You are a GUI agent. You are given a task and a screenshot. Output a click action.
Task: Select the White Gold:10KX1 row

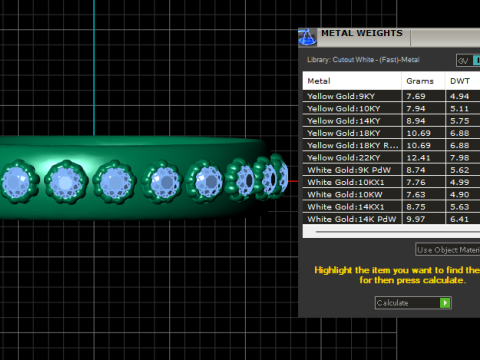click(x=391, y=182)
